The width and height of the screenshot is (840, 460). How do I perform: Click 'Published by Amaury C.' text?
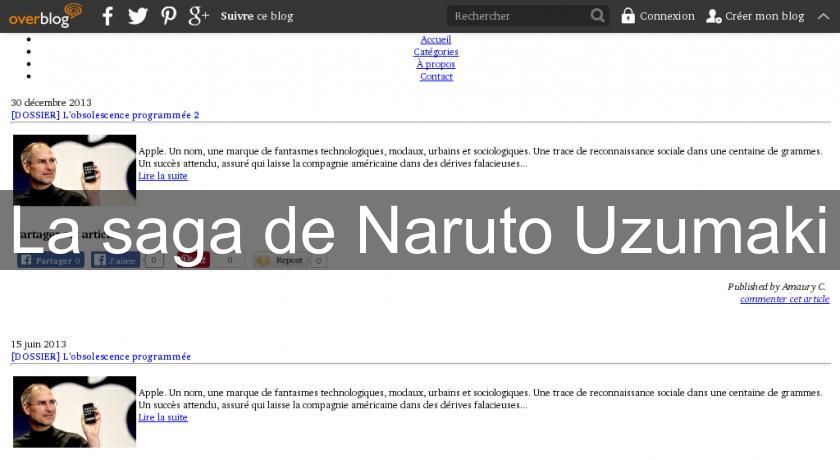coord(776,286)
